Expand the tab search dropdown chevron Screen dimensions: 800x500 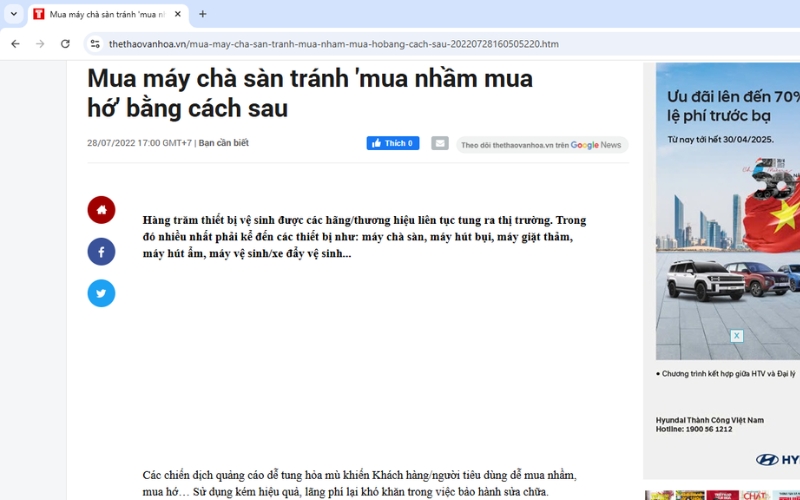[x=13, y=14]
